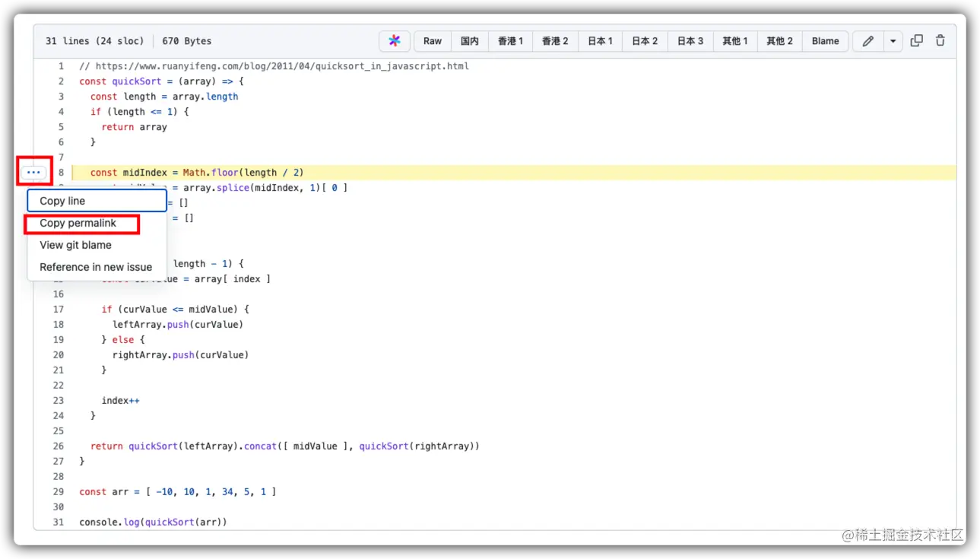Click the 'return array' code line
Screen dimensions: 980x559
pos(135,127)
